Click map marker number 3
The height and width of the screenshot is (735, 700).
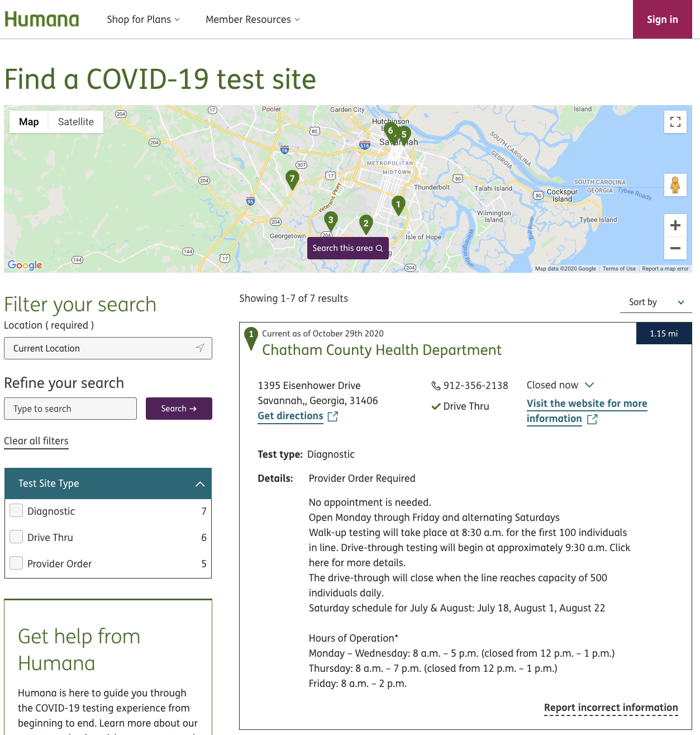pos(331,220)
